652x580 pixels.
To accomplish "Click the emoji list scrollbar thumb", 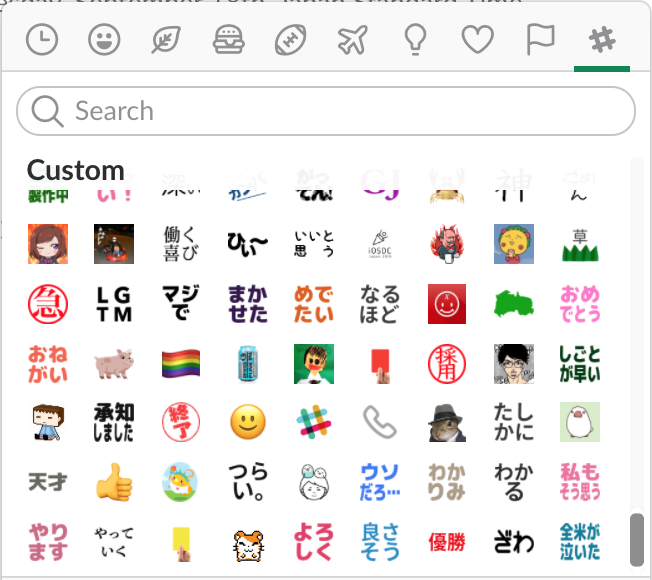I will point(637,539).
